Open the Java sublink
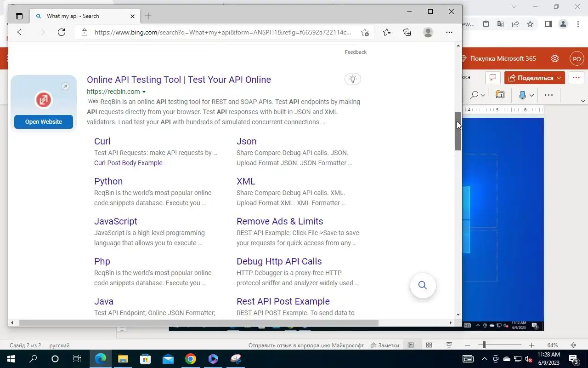This screenshot has height=368, width=588. 104,301
